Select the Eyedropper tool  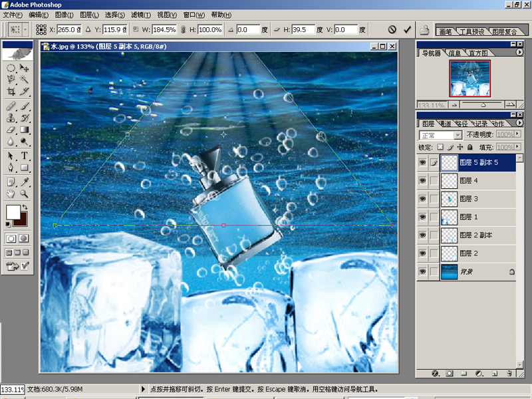[x=24, y=182]
